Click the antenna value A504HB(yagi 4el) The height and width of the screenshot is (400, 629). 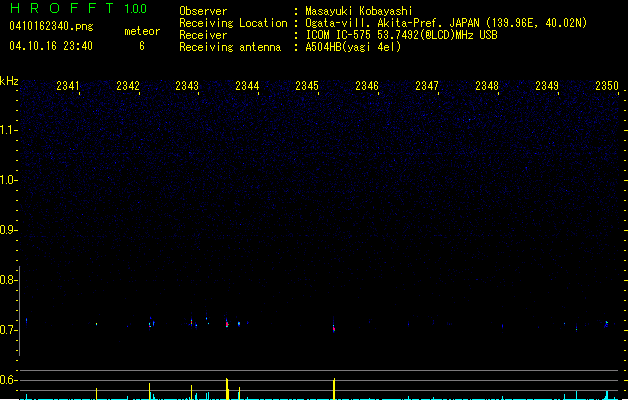pos(353,47)
